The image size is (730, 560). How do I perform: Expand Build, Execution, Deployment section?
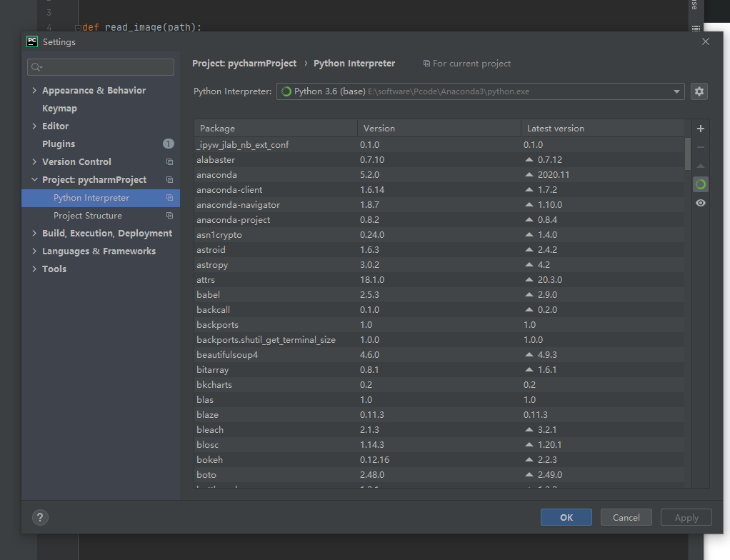(x=34, y=234)
